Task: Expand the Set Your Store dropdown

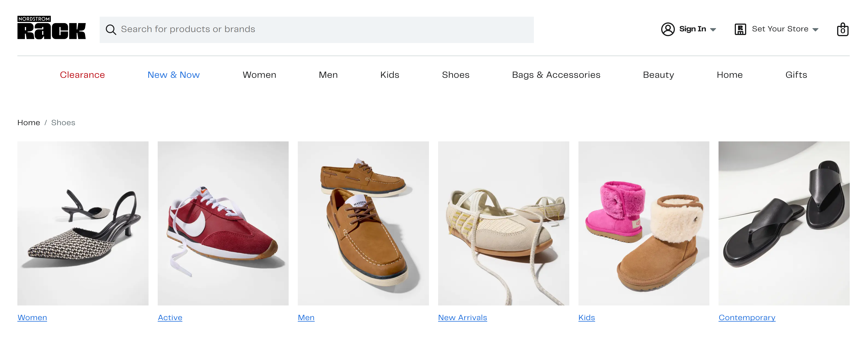Action: coord(815,30)
